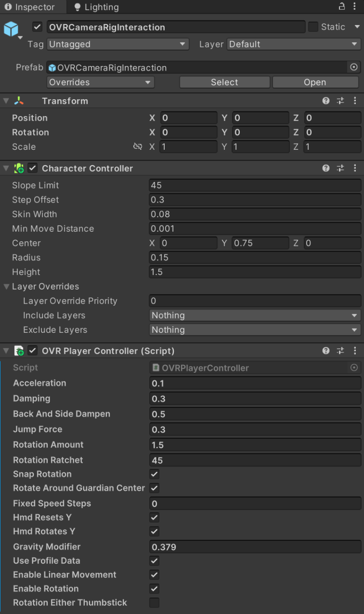Screen dimensions: 364x614
Task: Click the Character Controller component icon
Action: [19, 168]
